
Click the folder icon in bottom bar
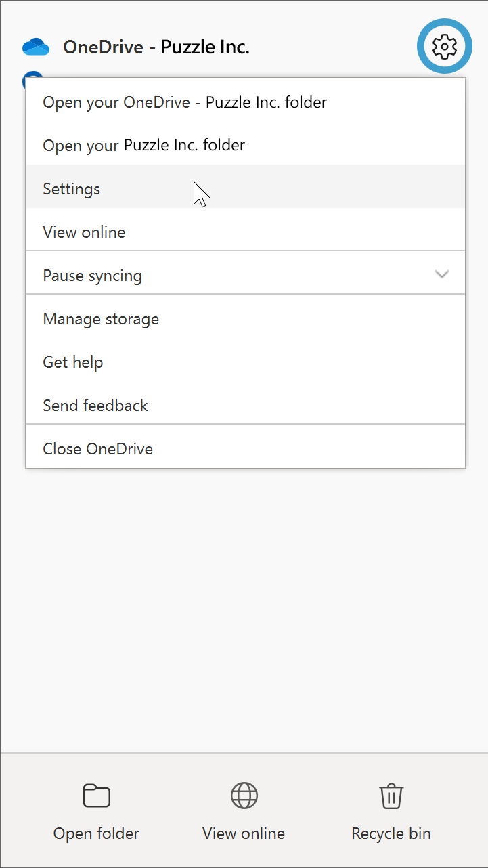point(96,795)
